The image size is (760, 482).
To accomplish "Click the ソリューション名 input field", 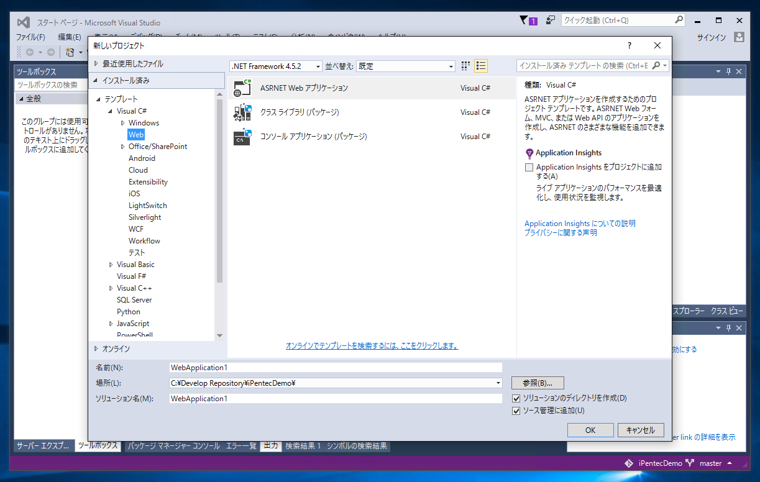I will click(x=335, y=399).
